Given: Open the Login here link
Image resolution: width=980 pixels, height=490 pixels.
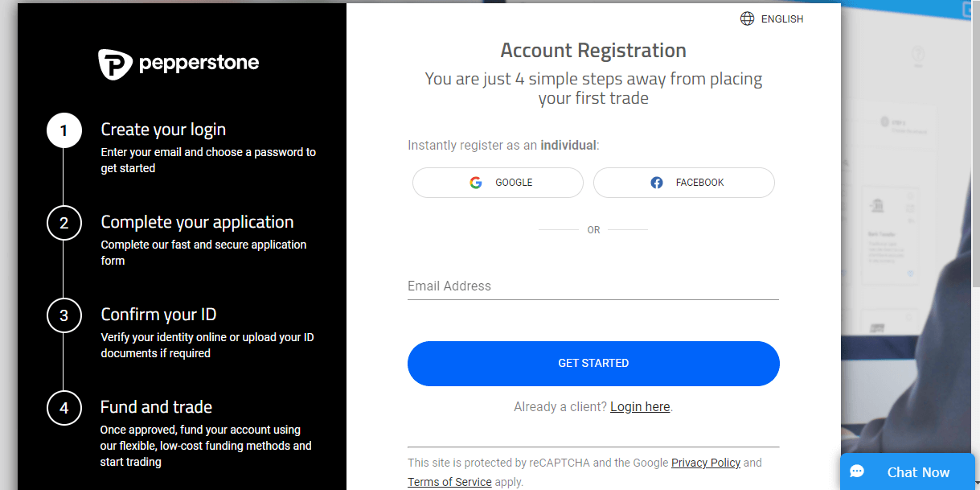Looking at the screenshot, I should [640, 407].
